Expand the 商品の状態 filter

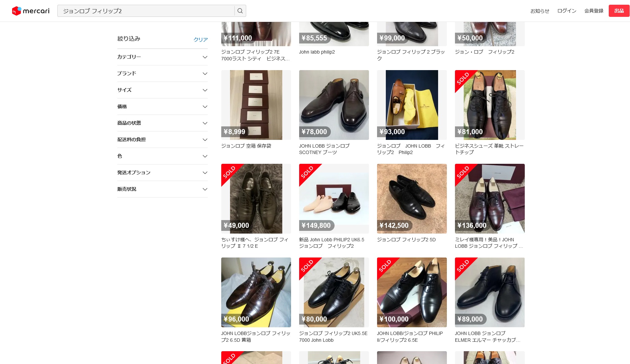162,123
